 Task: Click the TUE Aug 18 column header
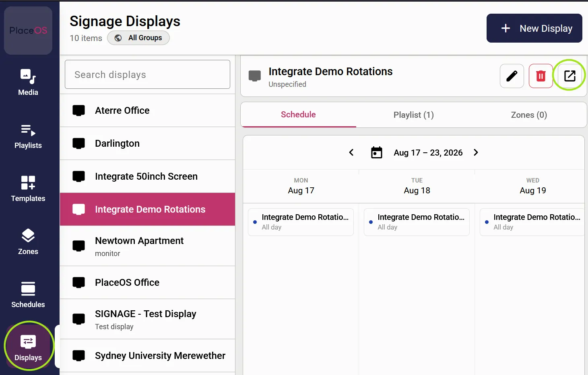coord(417,186)
